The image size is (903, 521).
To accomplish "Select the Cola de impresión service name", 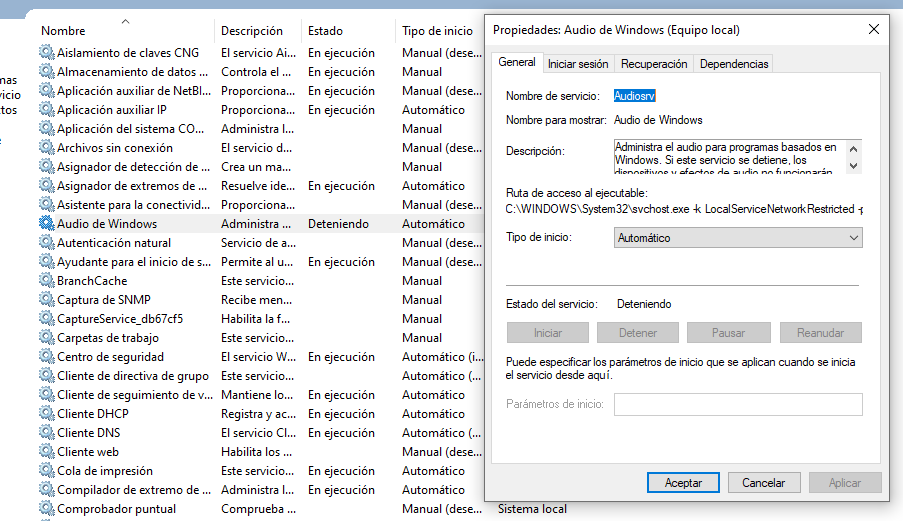I will 105,471.
